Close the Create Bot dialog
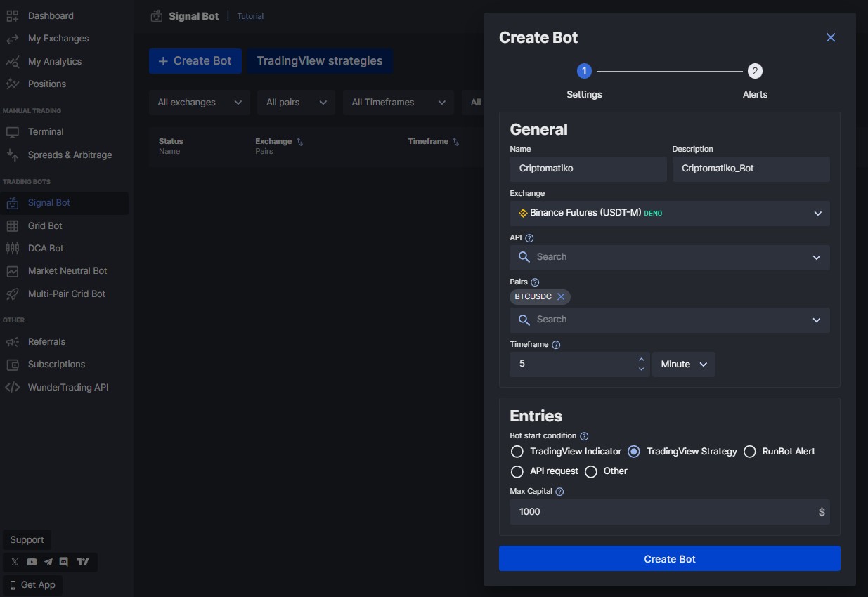Viewport: 868px width, 597px height. 831,38
